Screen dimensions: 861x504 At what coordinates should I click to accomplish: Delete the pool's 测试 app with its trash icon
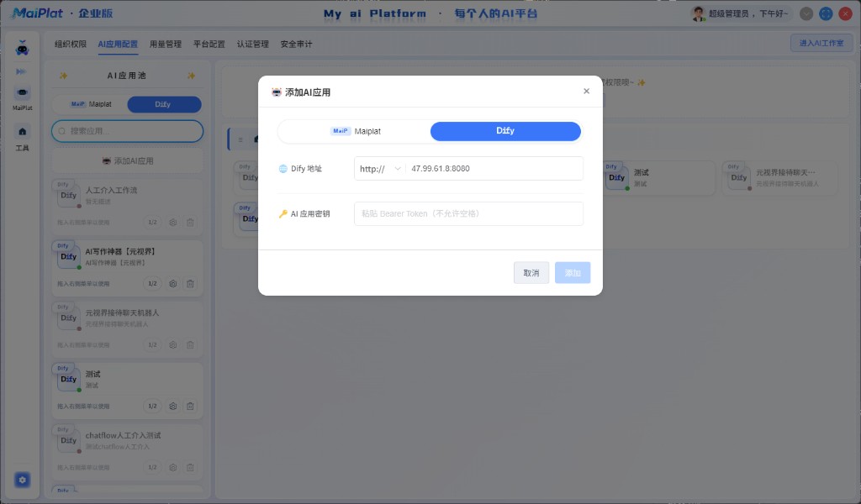point(190,407)
